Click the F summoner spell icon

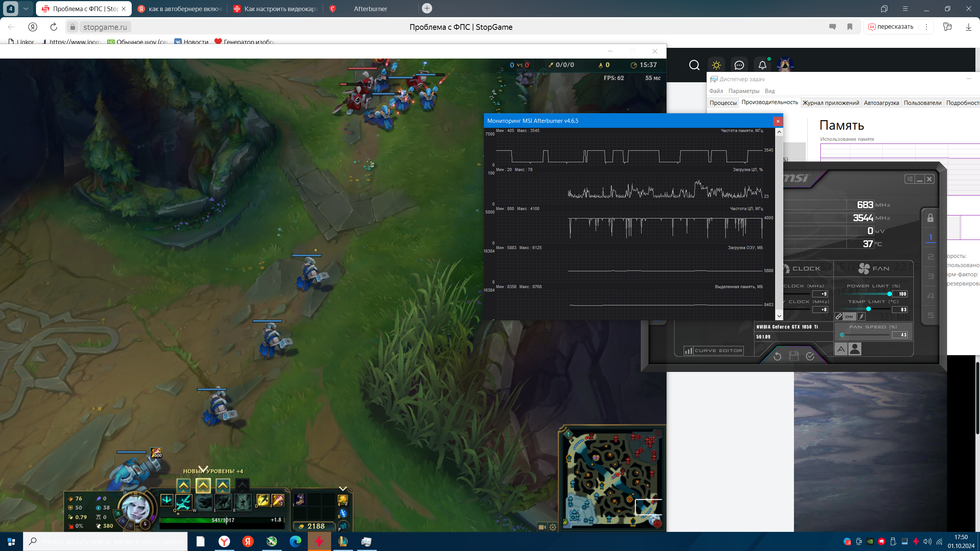click(277, 500)
